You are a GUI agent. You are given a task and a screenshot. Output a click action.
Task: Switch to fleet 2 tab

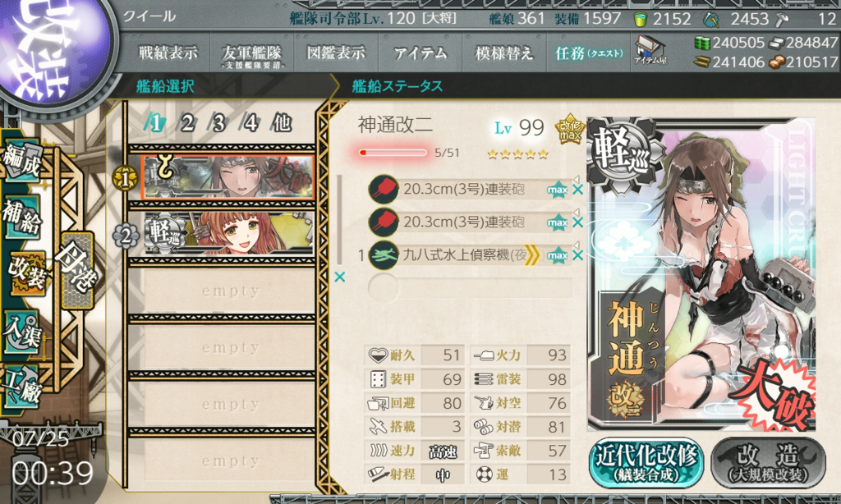[x=186, y=123]
